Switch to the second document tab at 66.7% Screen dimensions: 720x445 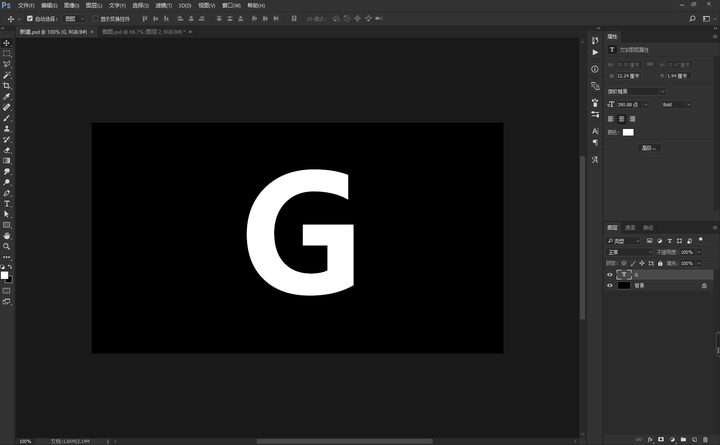click(x=143, y=32)
